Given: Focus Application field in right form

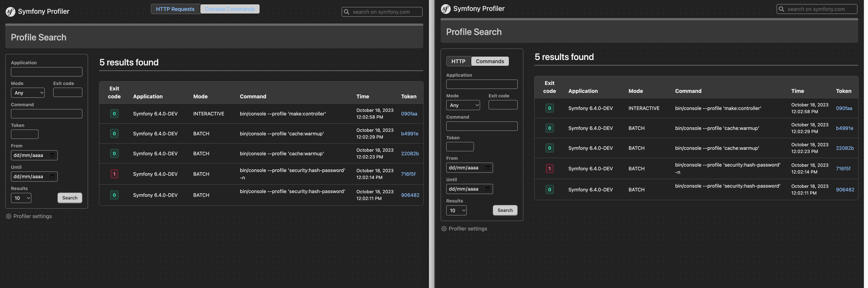Looking at the screenshot, I should [x=482, y=84].
